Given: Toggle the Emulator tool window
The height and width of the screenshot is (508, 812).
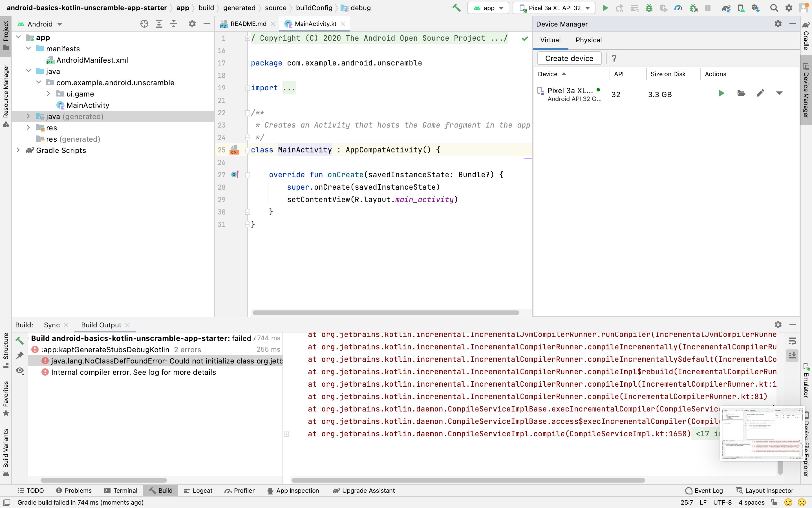Looking at the screenshot, I should pos(806,380).
